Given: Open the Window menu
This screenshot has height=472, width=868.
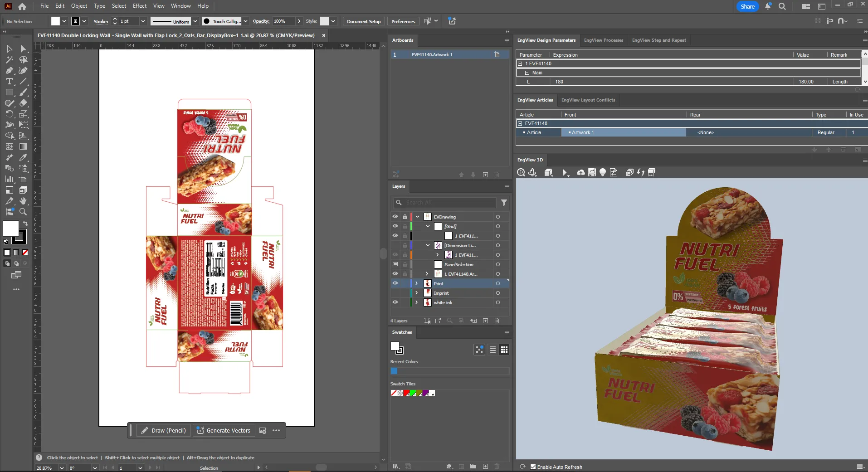Looking at the screenshot, I should [x=180, y=6].
